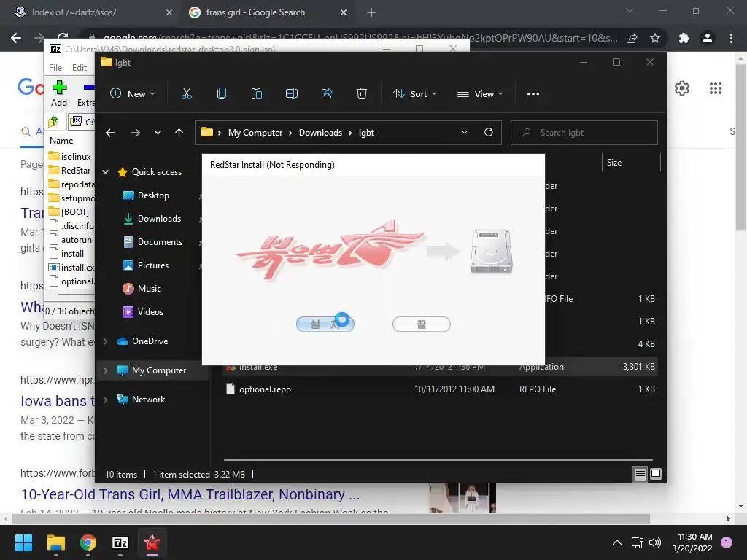Collapse Quick access tree node
Screen dimensions: 747x560
[x=106, y=172]
